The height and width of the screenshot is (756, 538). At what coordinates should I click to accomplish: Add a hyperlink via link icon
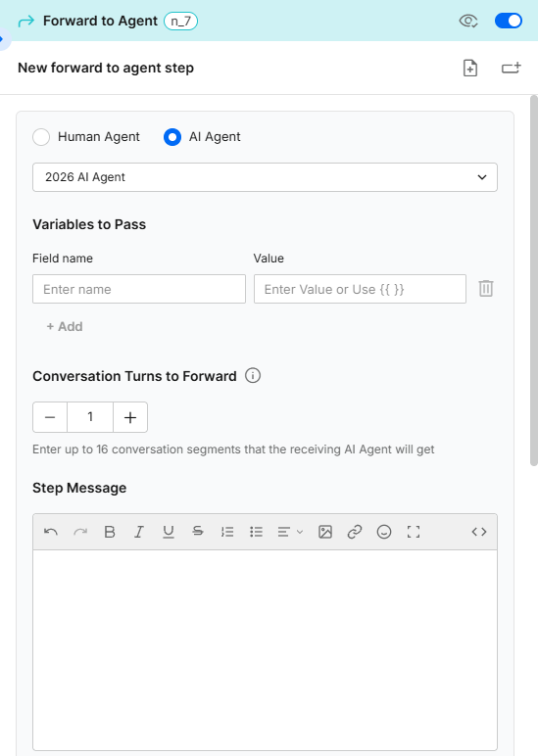click(355, 532)
